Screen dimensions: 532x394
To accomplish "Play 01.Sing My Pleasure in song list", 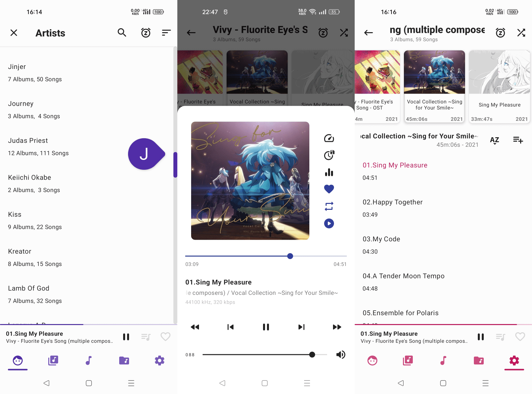I will [443, 171].
